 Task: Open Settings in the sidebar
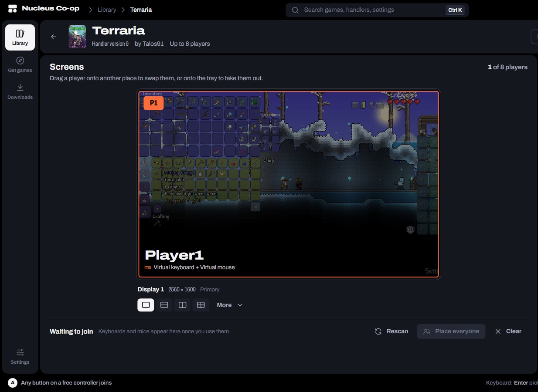point(20,356)
